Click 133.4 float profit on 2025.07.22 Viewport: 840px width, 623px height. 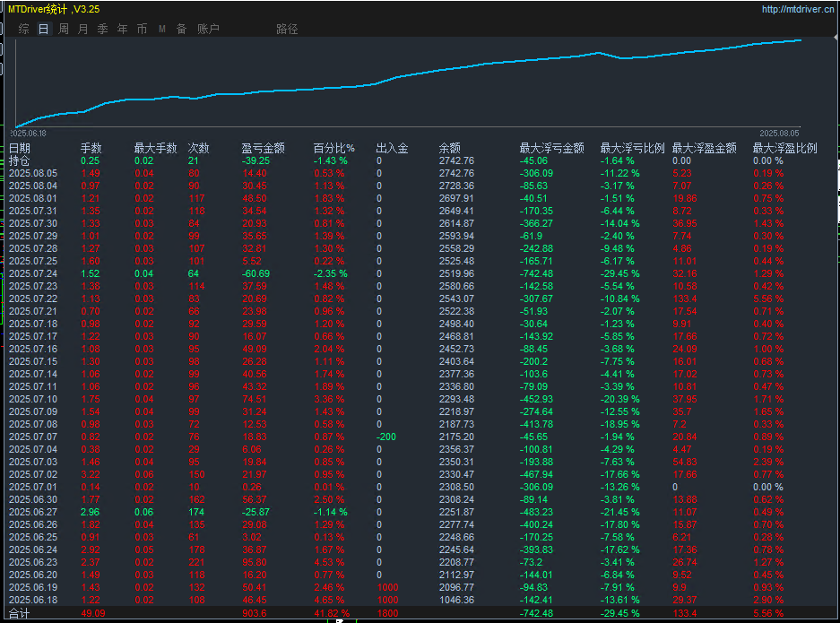685,299
